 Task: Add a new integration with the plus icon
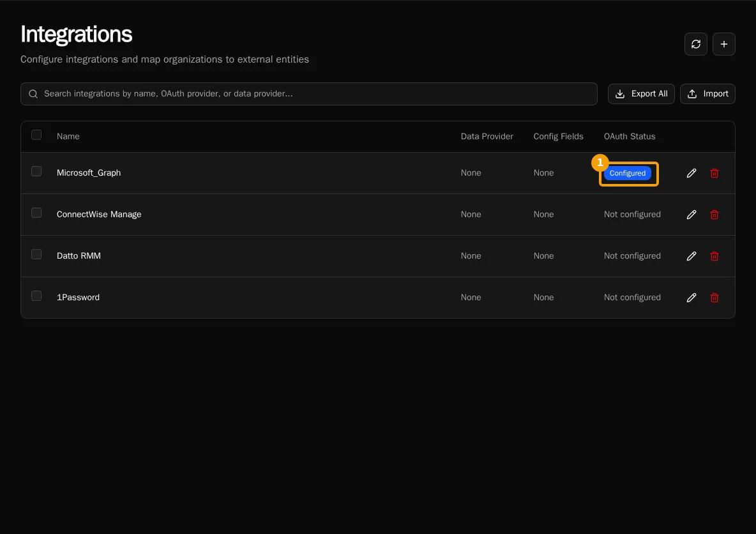[x=723, y=44]
